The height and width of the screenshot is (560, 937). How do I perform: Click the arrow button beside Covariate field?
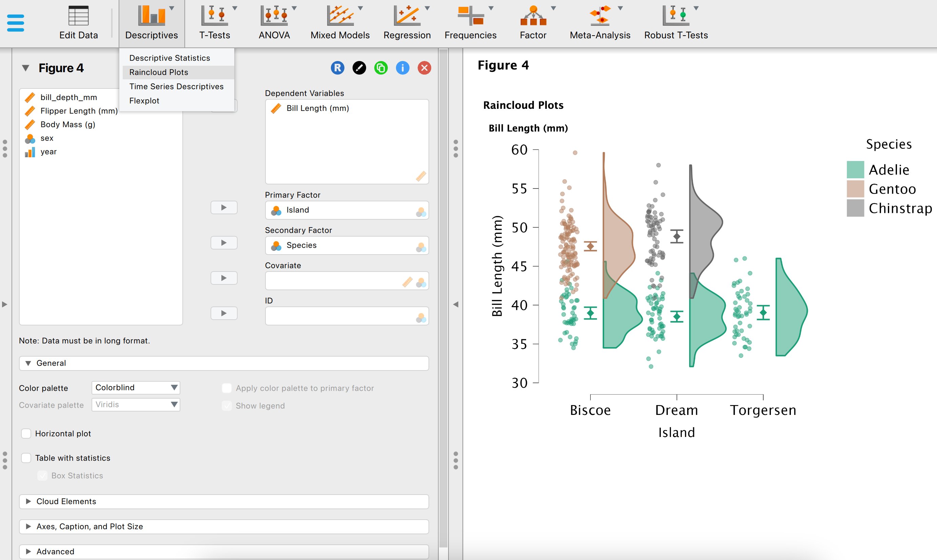(x=224, y=278)
